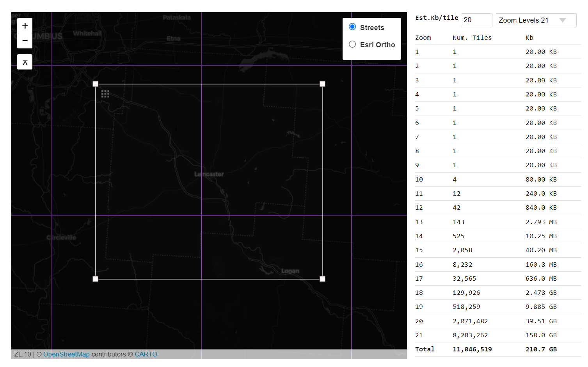Open the OpenStreetMap attribution link
Image resolution: width=588 pixels, height=367 pixels.
[66, 354]
